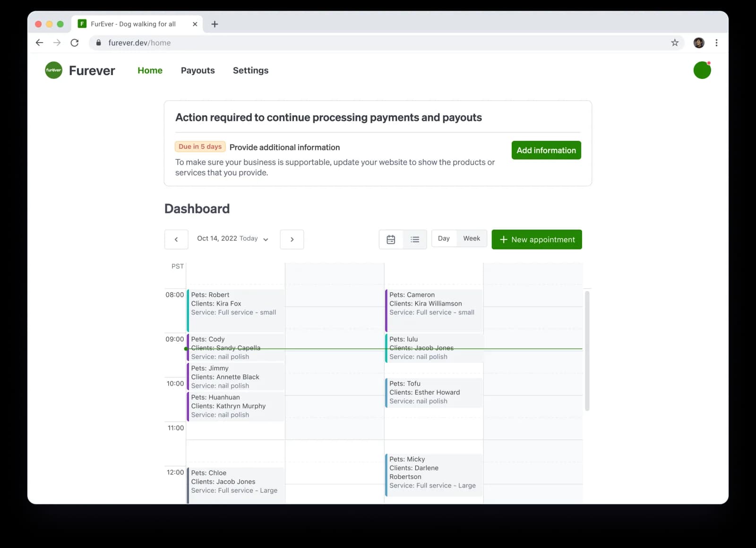
Task: Open Robert's appointment with Kira Fox
Action: [x=236, y=310]
